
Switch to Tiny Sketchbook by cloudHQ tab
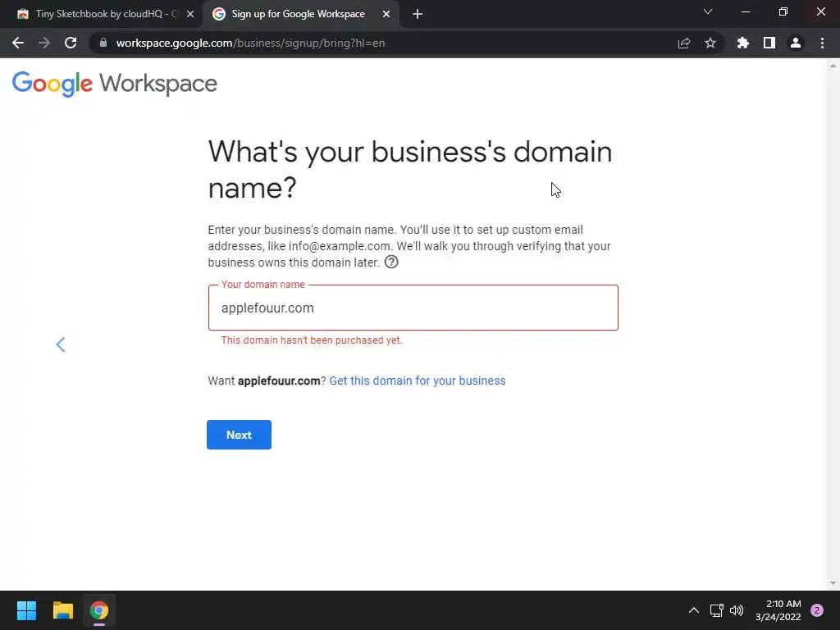101,14
